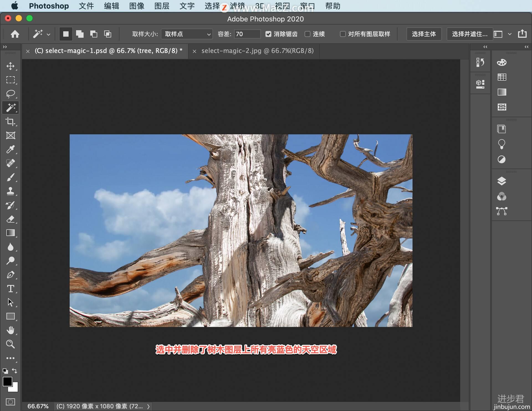The height and width of the screenshot is (411, 532).
Task: Select the Rectangular Marquee tool
Action: 11,80
